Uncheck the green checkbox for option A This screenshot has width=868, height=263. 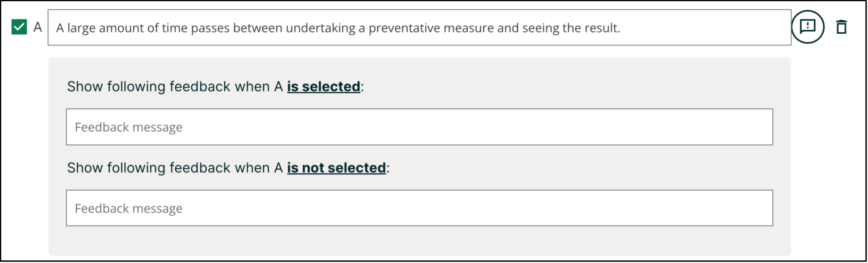pyautogui.click(x=19, y=27)
